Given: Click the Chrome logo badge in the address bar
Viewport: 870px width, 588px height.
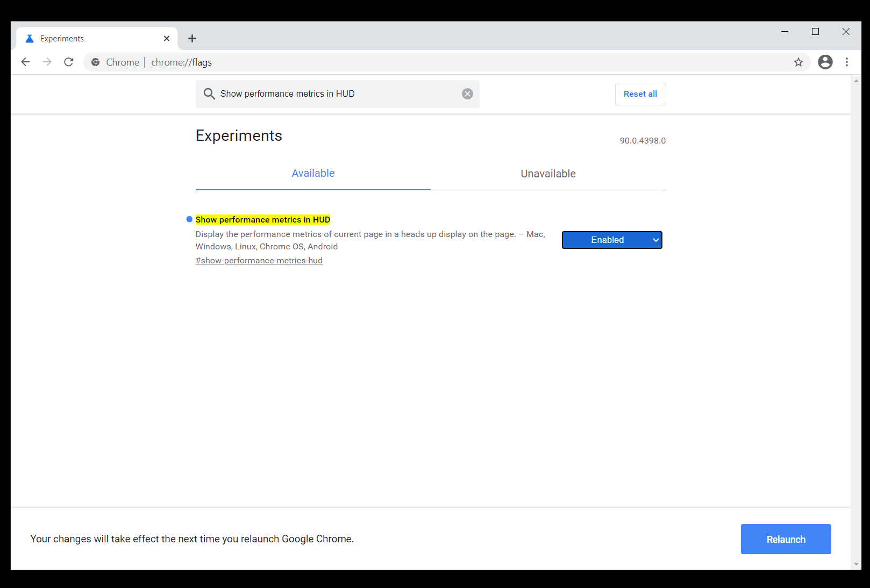Looking at the screenshot, I should click(95, 62).
